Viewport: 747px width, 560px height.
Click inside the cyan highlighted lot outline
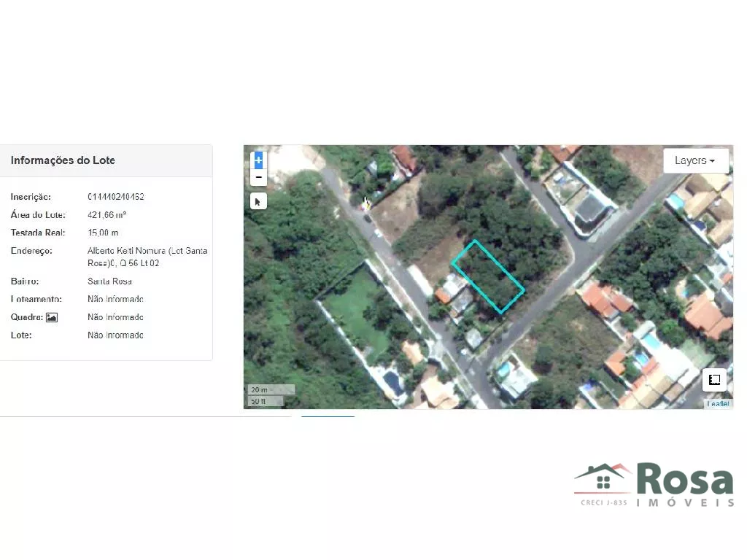487,276
